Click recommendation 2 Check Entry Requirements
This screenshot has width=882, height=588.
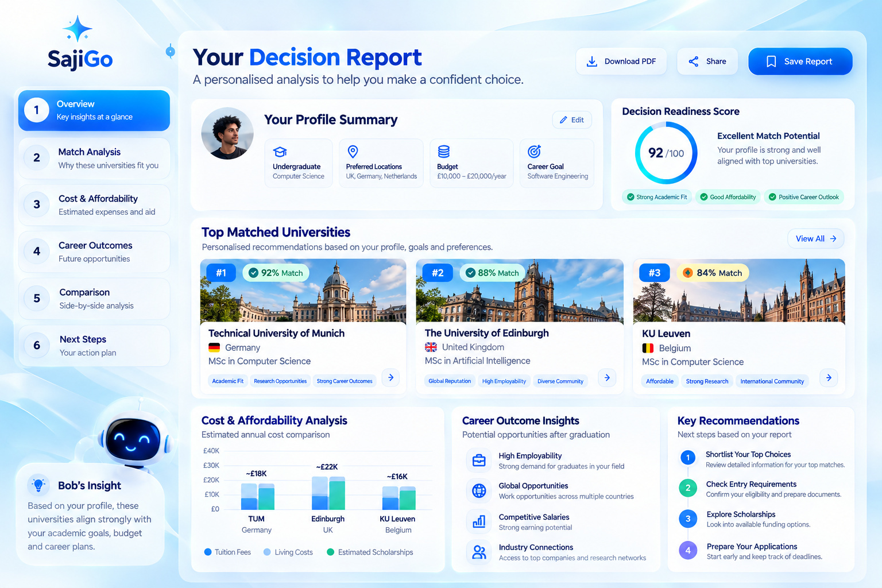tap(761, 489)
